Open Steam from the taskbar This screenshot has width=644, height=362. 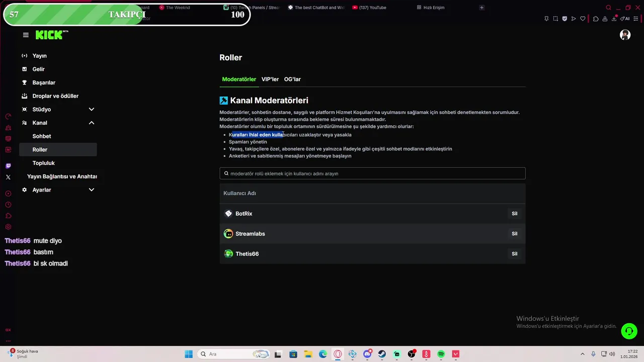click(x=382, y=354)
